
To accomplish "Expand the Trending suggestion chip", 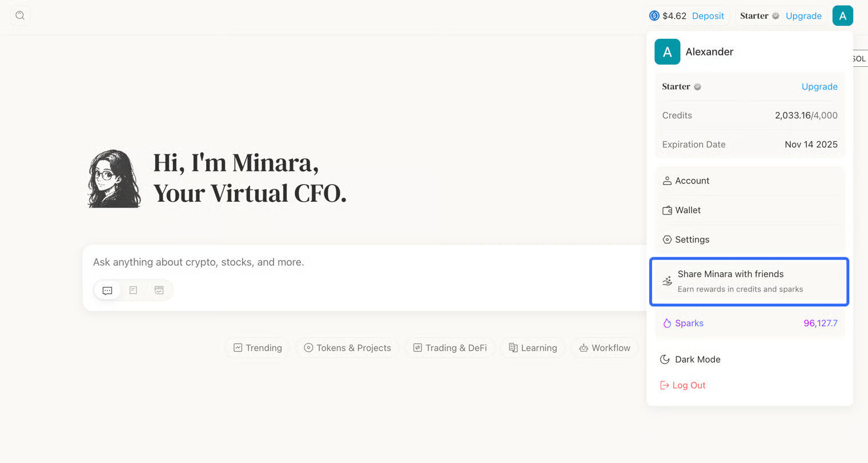I will tap(258, 348).
